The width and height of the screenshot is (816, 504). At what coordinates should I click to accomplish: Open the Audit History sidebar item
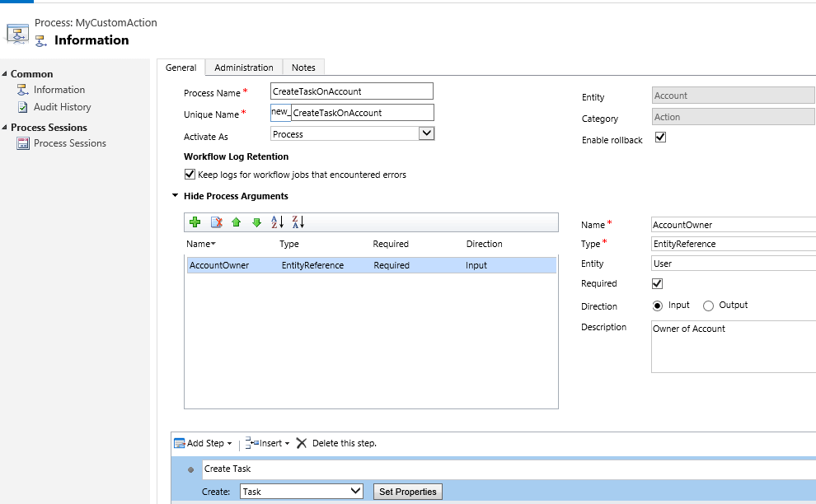[62, 107]
